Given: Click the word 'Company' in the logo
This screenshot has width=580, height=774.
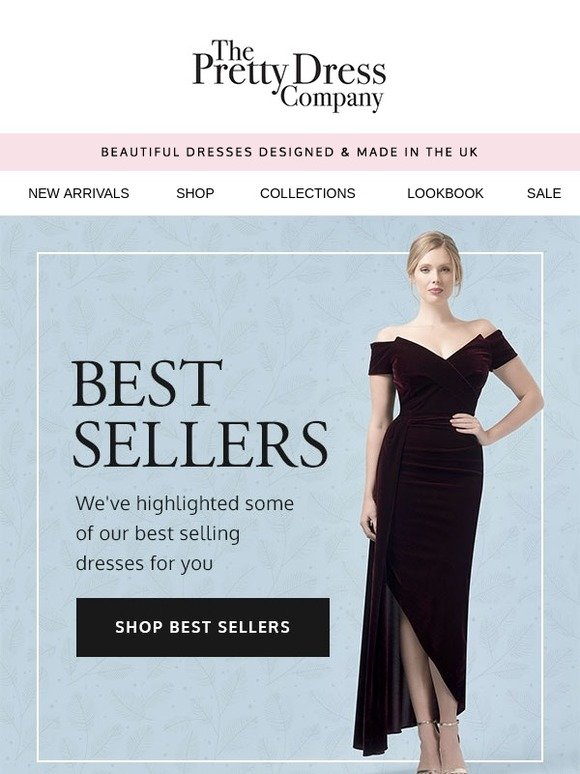Looking at the screenshot, I should click(332, 98).
